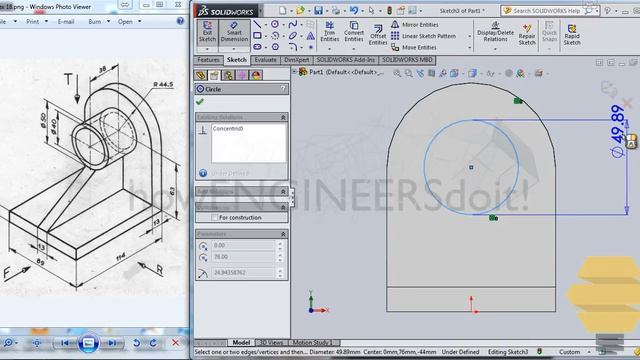Open Display/Delete Relations
The image size is (640, 360).
point(495,32)
